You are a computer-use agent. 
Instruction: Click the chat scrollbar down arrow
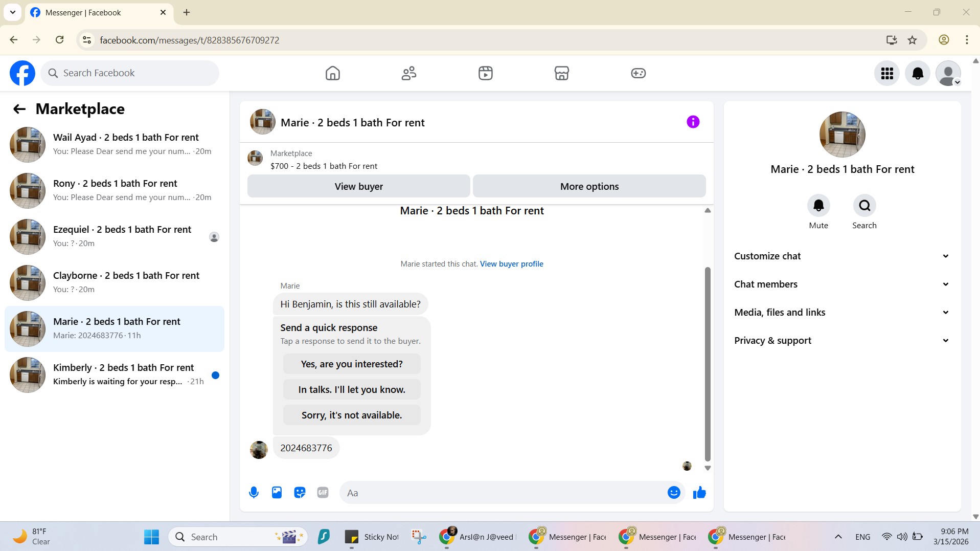pyautogui.click(x=708, y=468)
